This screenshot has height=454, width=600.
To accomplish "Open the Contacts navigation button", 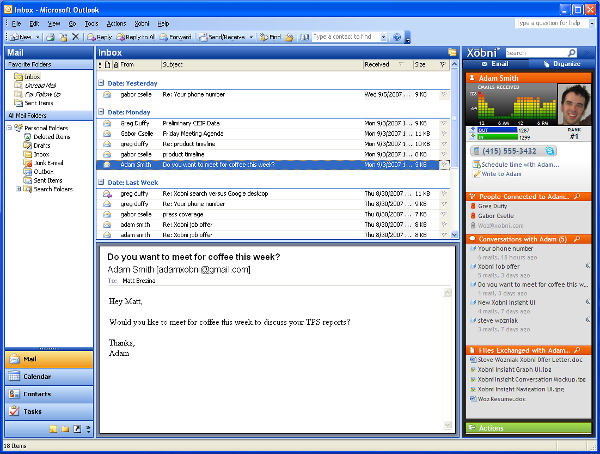I will click(49, 394).
